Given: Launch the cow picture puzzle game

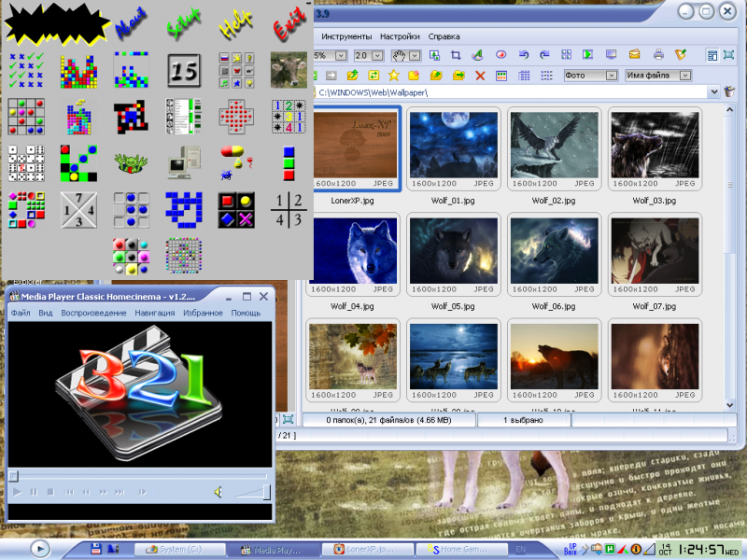Looking at the screenshot, I should tap(289, 70).
